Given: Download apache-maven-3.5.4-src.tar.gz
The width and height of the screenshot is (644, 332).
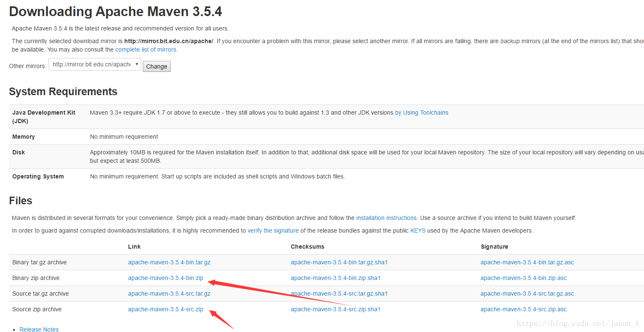Looking at the screenshot, I should [x=169, y=294].
